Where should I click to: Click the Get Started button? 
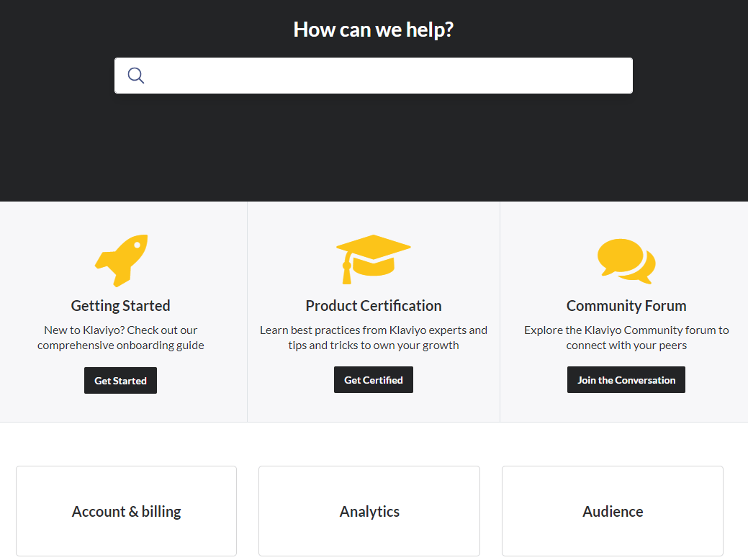pos(120,381)
